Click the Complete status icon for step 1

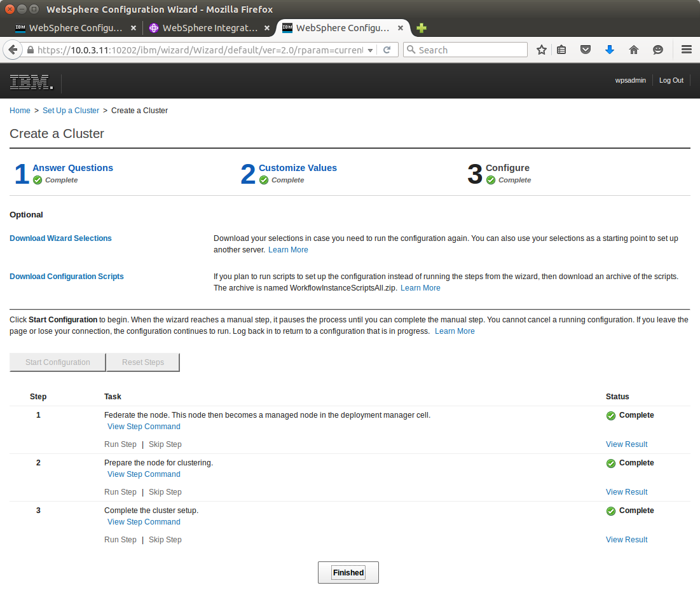(x=611, y=416)
